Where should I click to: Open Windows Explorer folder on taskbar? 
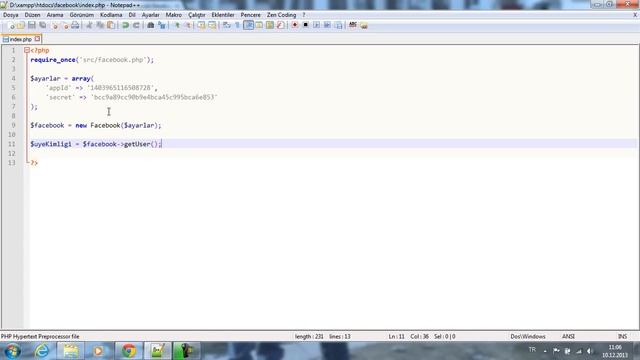(70, 351)
